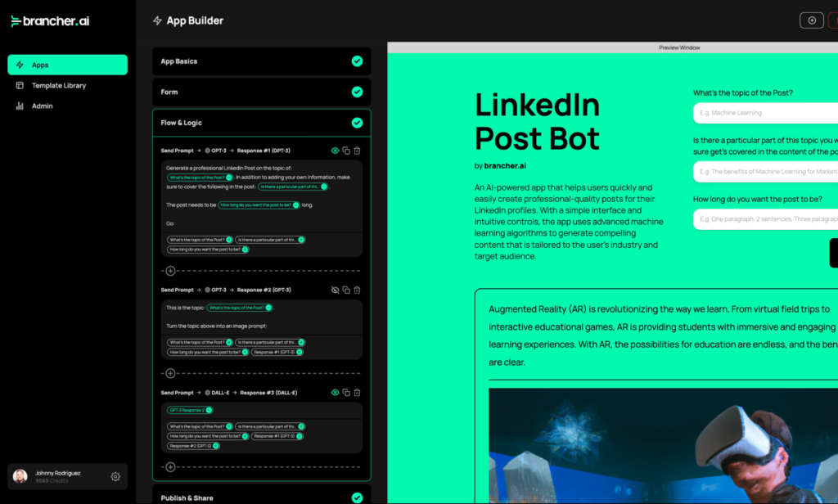Add a step after Response #3 block
838x504 pixels.
point(170,467)
